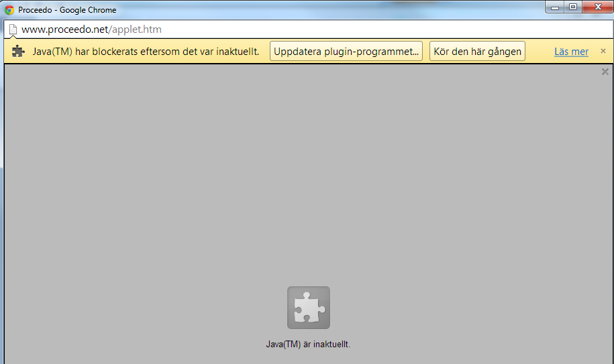
Task: Click the "Java(TM) är inaktuellt." text
Action: (x=308, y=345)
